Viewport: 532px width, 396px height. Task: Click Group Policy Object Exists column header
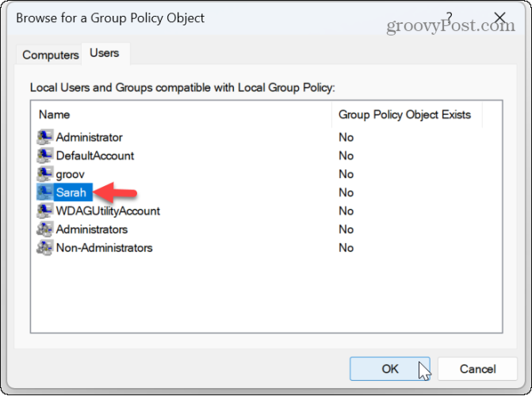tap(407, 115)
